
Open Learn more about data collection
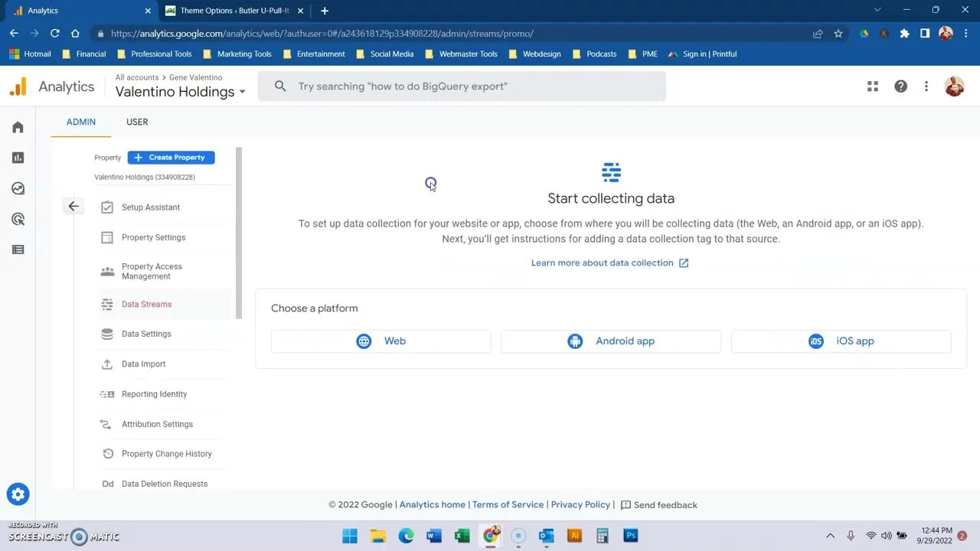609,262
